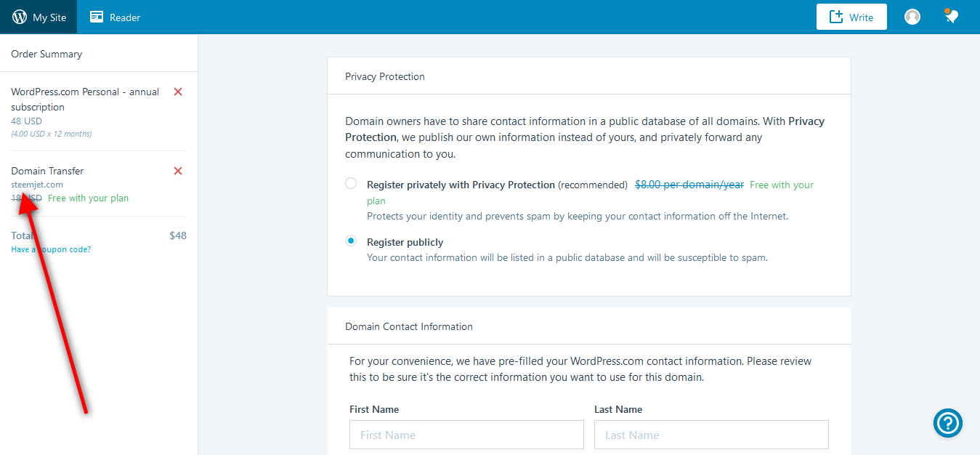Click the Privacy Protection section heading
Image resolution: width=980 pixels, height=455 pixels.
coord(385,76)
